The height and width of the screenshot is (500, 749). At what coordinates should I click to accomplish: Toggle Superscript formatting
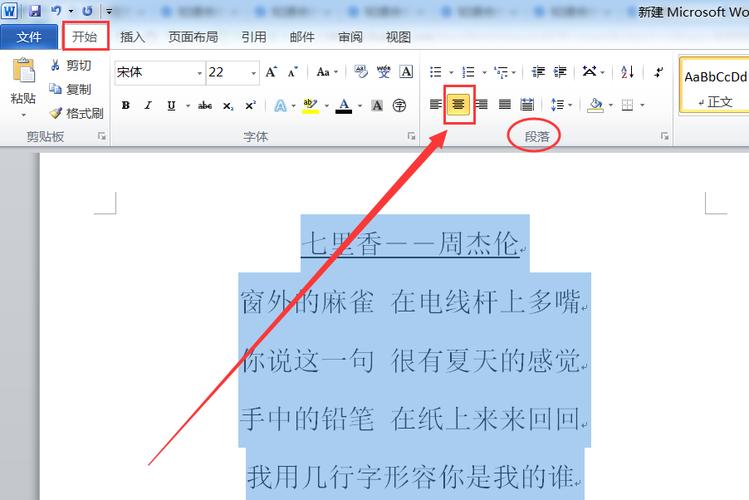click(251, 106)
